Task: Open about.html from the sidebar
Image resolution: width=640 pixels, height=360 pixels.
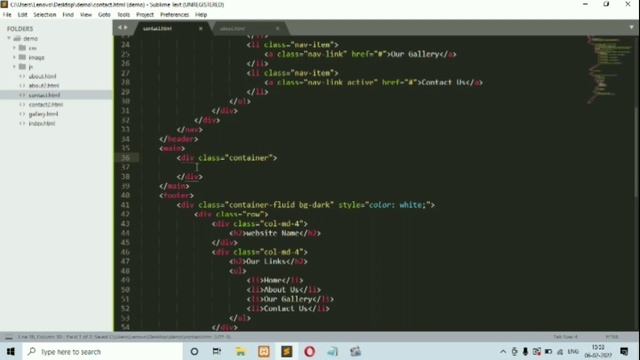Action: [x=42, y=76]
